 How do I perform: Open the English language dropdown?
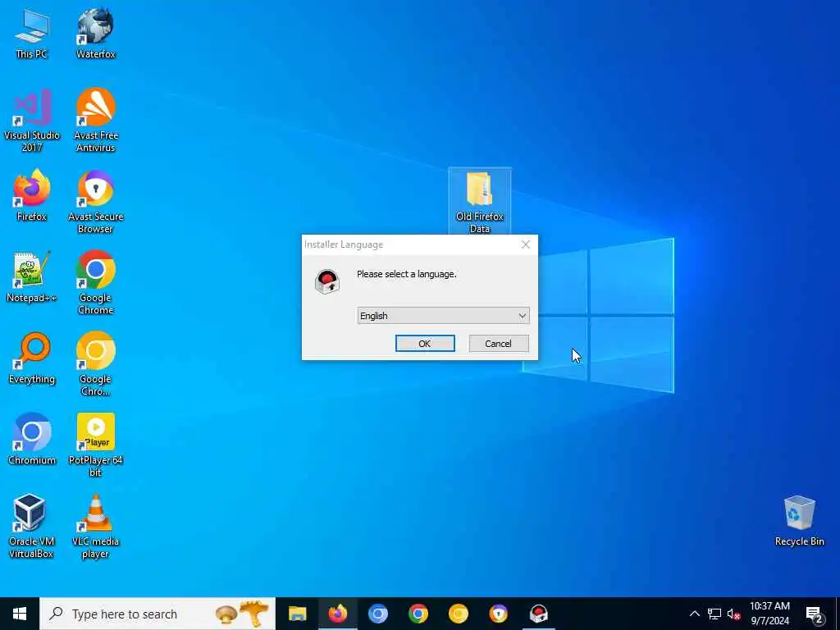point(443,316)
